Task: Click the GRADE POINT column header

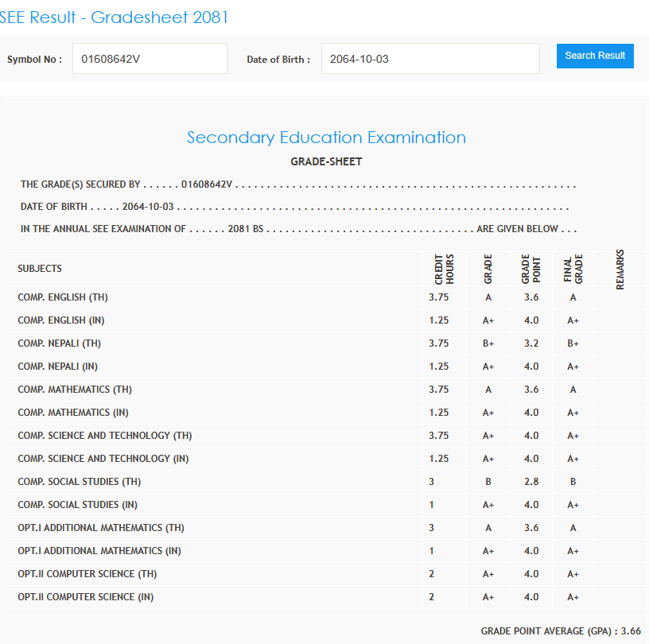Action: point(530,270)
